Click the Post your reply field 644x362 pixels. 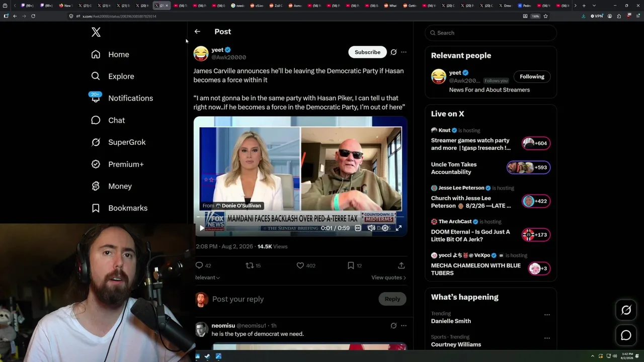point(292,299)
